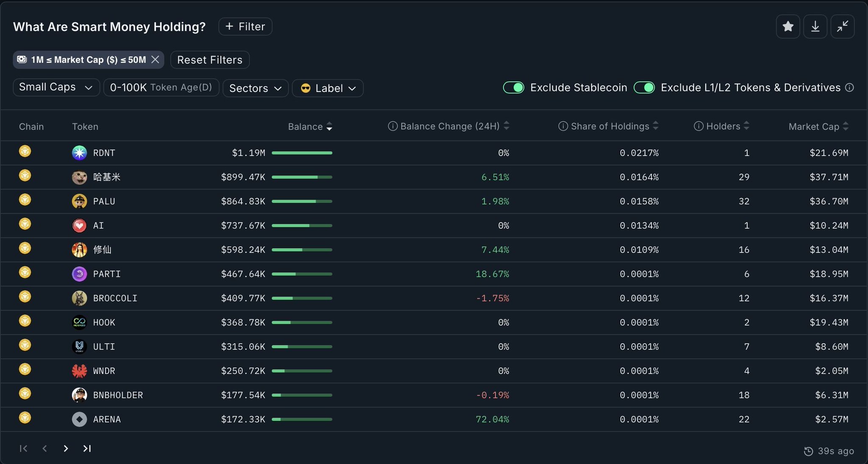Go to the next page arrow

click(66, 448)
